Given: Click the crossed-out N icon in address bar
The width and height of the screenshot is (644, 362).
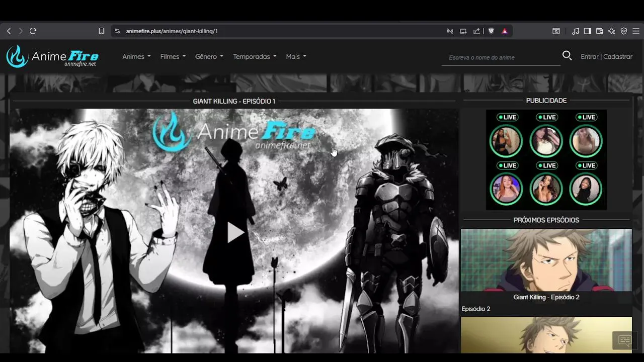Looking at the screenshot, I should point(450,31).
